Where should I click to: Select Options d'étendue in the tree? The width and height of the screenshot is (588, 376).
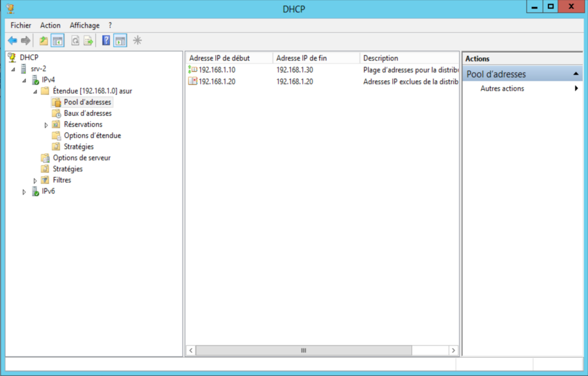point(92,136)
